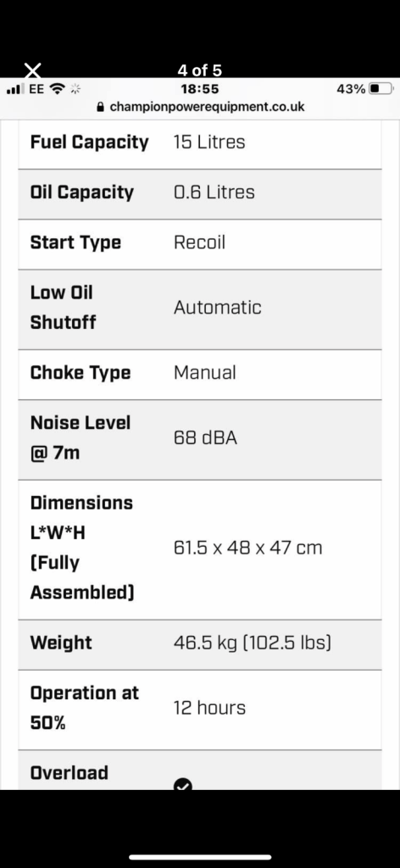Image resolution: width=400 pixels, height=868 pixels.
Task: Select the Choke Type Manual value
Action: coord(205,373)
